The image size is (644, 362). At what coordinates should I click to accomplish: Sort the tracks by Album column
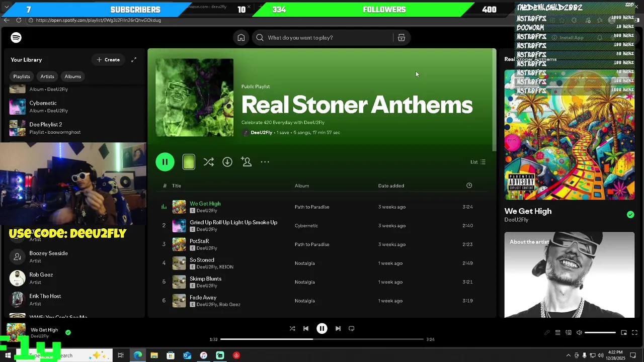tap(302, 186)
